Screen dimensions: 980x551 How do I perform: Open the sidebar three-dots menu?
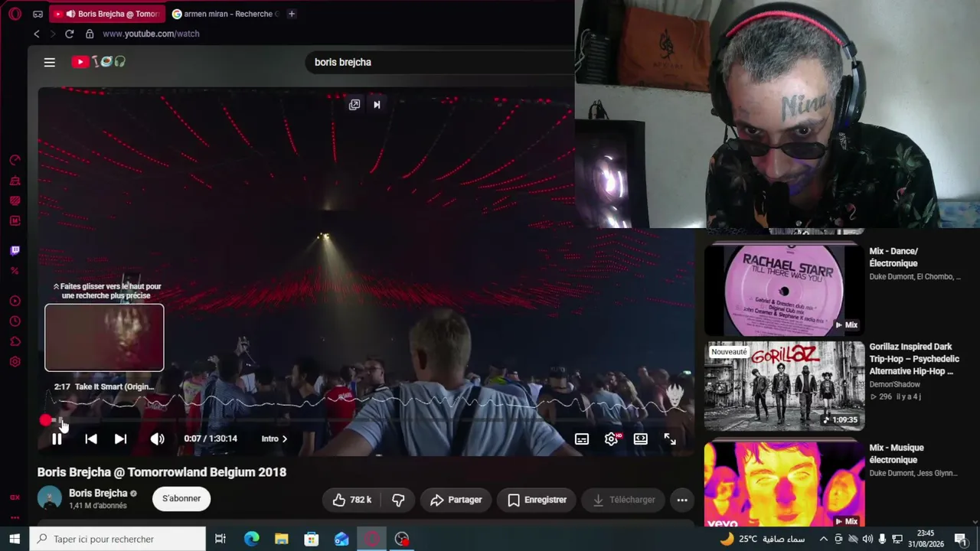[15, 518]
